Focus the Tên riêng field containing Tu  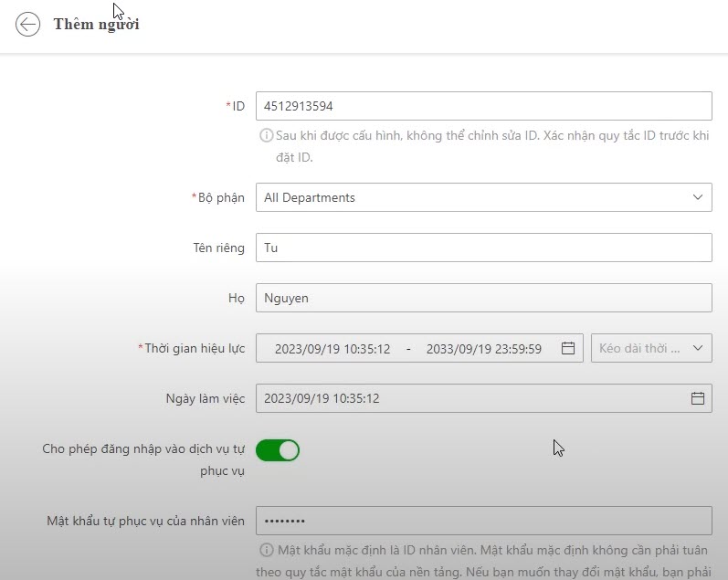coord(483,248)
